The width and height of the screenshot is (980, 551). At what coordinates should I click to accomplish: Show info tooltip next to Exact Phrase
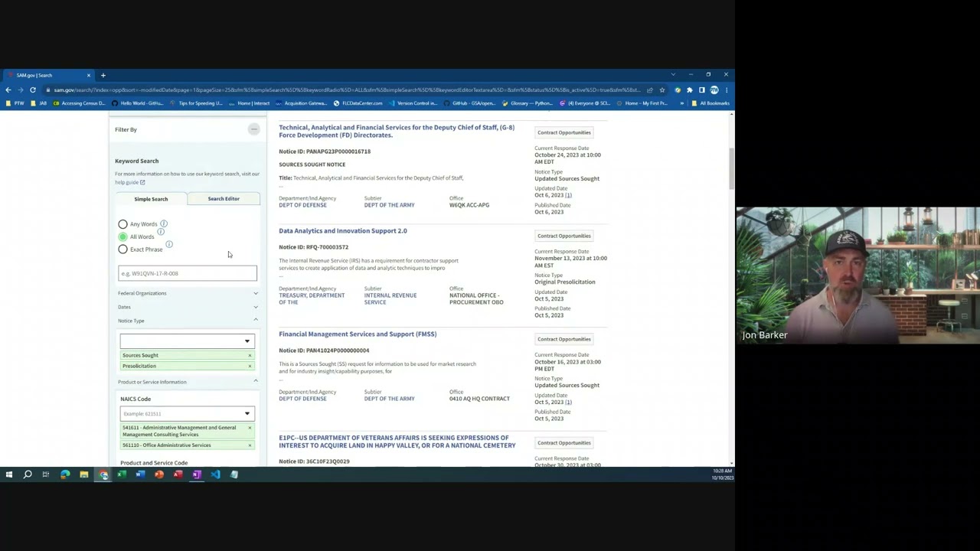(x=169, y=244)
